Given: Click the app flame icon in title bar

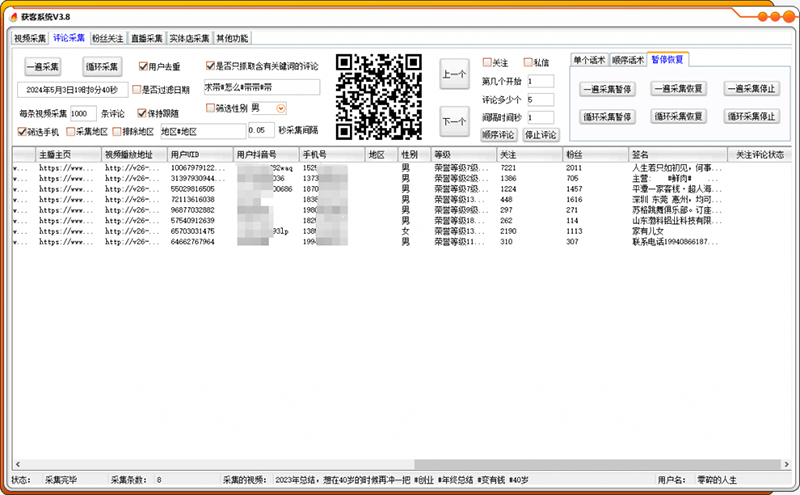Looking at the screenshot, I should (x=14, y=17).
